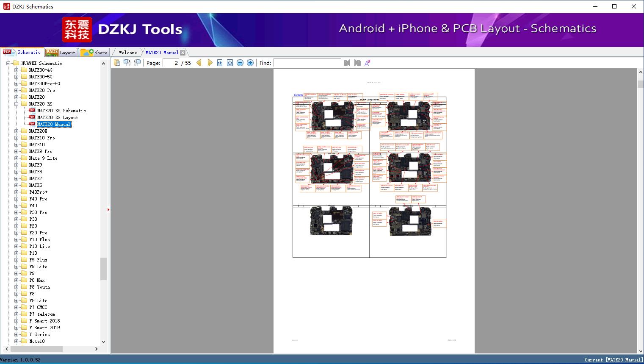The image size is (644, 364).
Task: Select the P8 Youth folder
Action: tap(39, 287)
